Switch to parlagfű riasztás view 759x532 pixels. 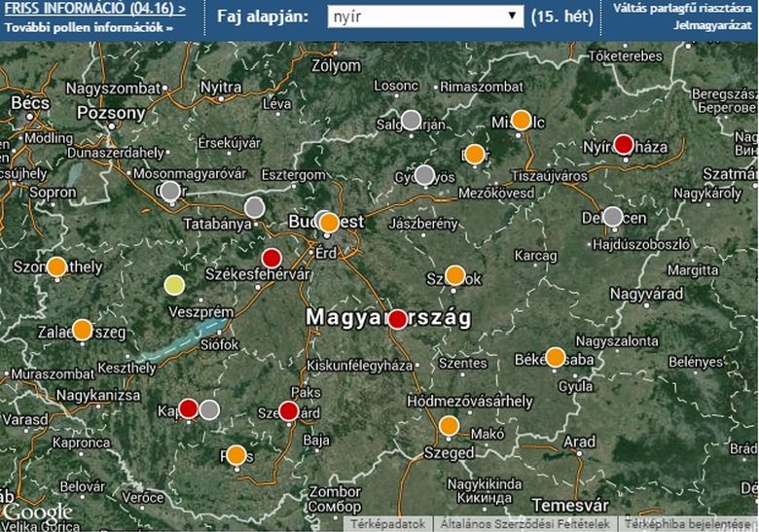coord(681,9)
